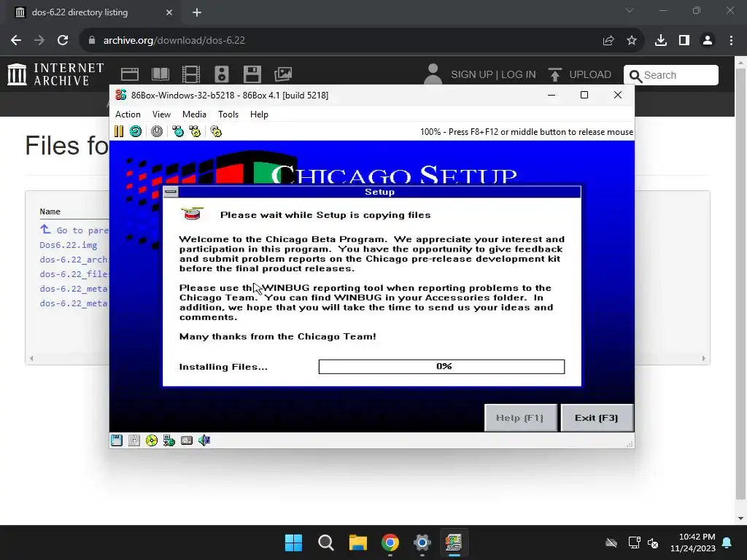This screenshot has height=560, width=747.
Task: Open the Media menu in 86Box
Action: click(194, 114)
